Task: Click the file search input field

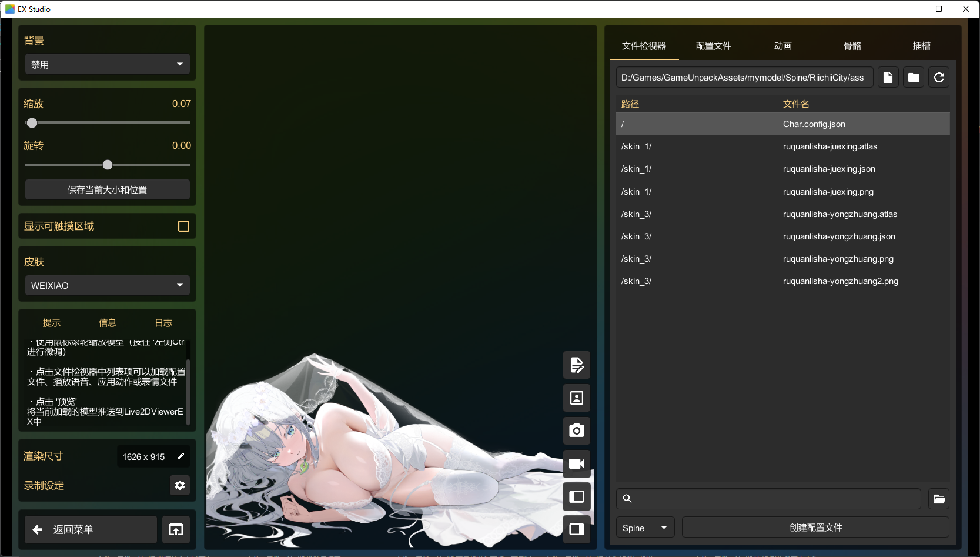Action: coord(768,499)
